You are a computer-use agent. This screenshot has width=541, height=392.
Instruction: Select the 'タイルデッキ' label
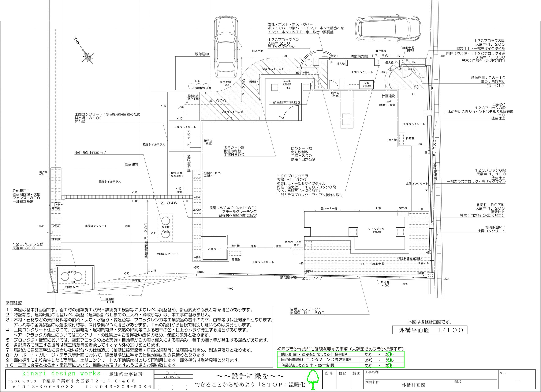376,229
